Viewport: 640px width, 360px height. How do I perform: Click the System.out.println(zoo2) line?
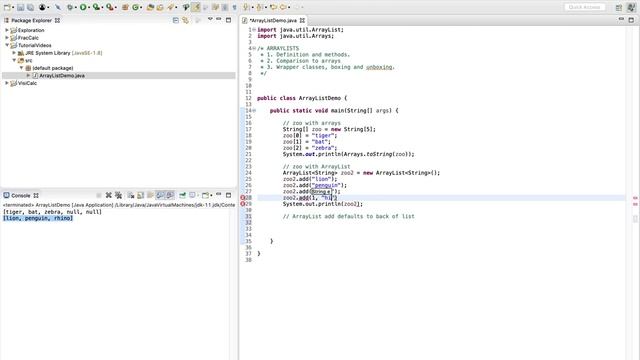(322, 204)
